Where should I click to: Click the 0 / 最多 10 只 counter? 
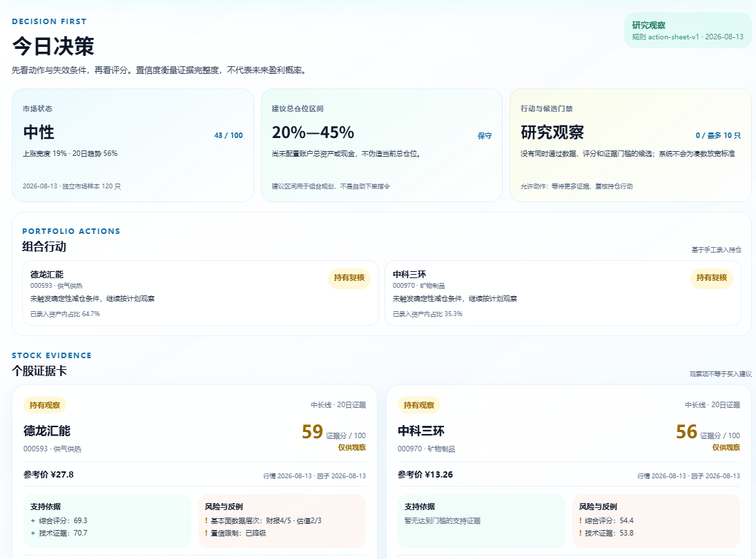click(x=718, y=135)
